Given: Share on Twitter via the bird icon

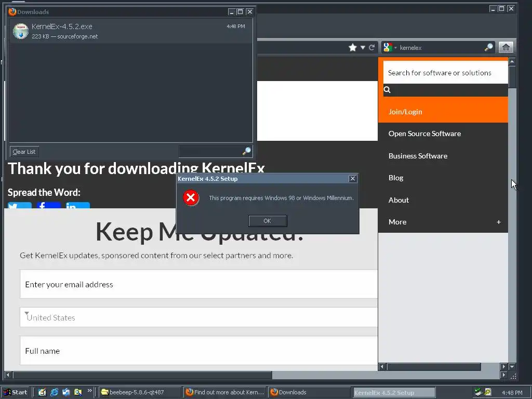Looking at the screenshot, I should (x=20, y=205).
